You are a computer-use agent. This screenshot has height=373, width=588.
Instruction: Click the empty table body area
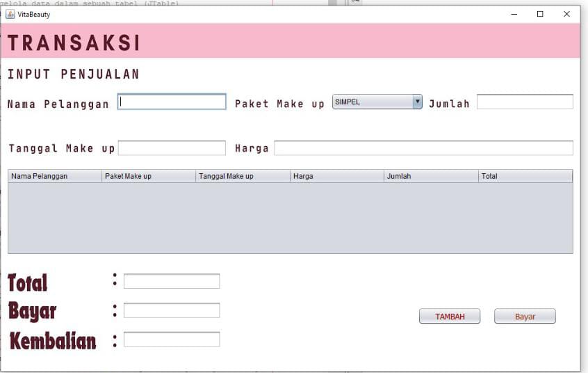click(x=290, y=218)
